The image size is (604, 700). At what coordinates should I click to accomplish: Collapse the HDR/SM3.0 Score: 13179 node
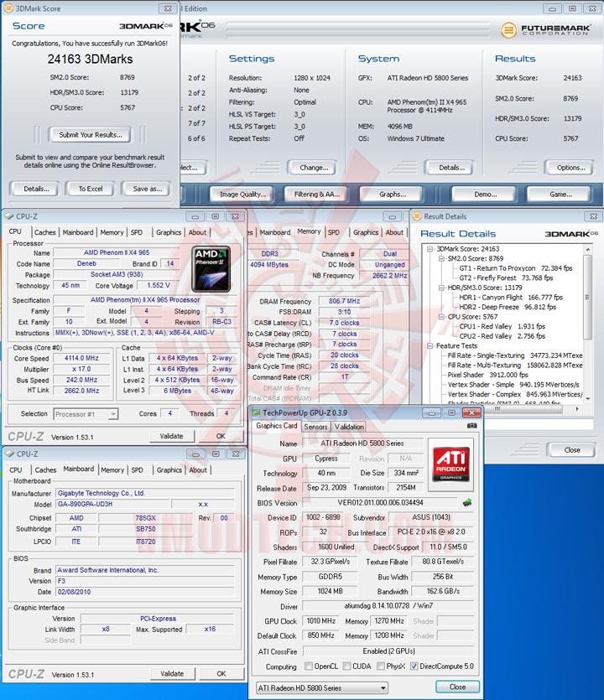click(x=441, y=288)
